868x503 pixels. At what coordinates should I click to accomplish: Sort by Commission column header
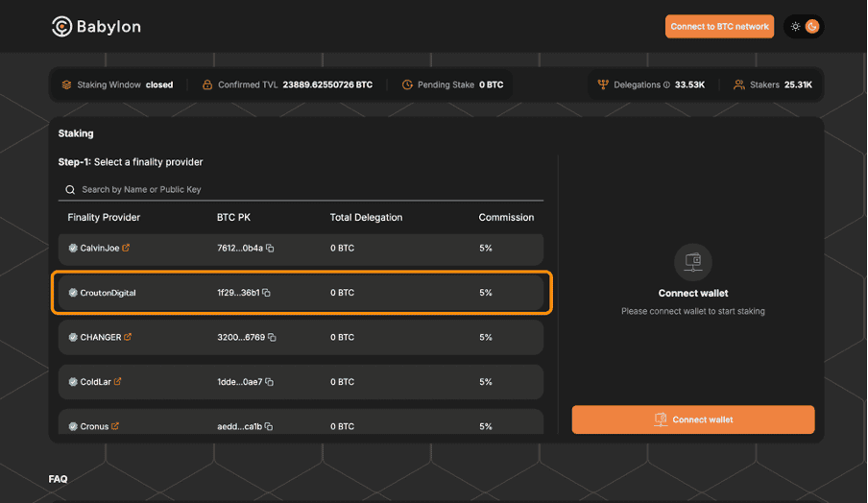[x=506, y=217]
